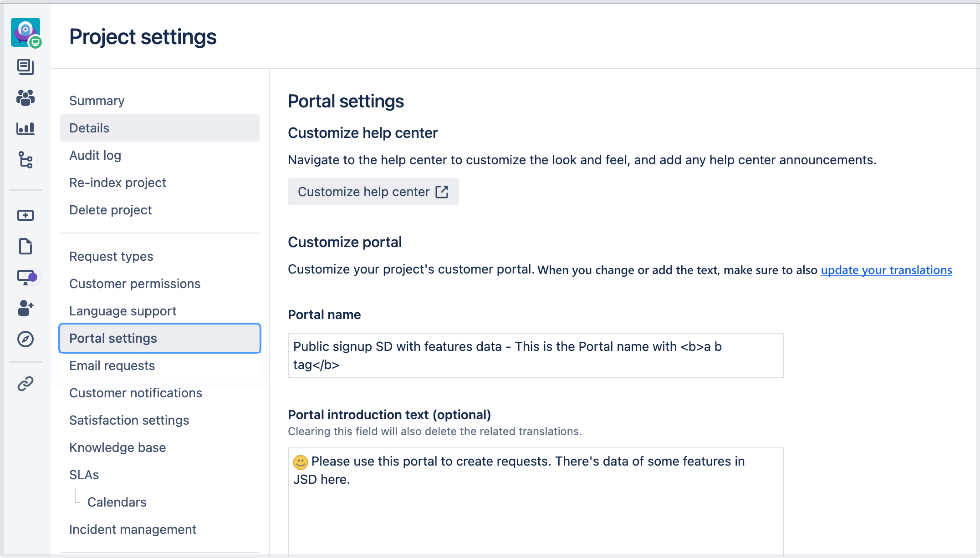980x558 pixels.
Task: Click into the Portal introduction text box
Action: [536, 501]
